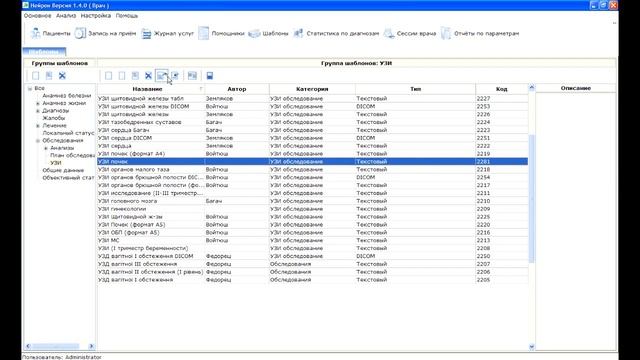Click the table scrollbar down arrow
The width and height of the screenshot is (640, 360).
click(x=531, y=347)
